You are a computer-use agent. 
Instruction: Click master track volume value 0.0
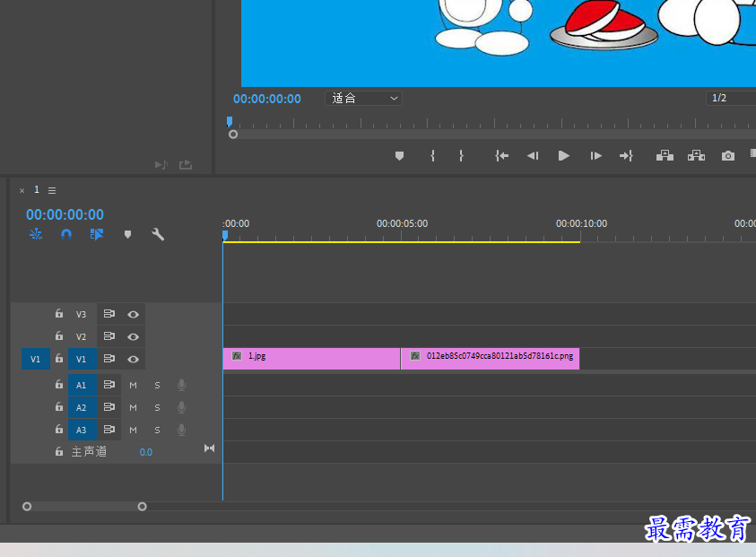[145, 452]
